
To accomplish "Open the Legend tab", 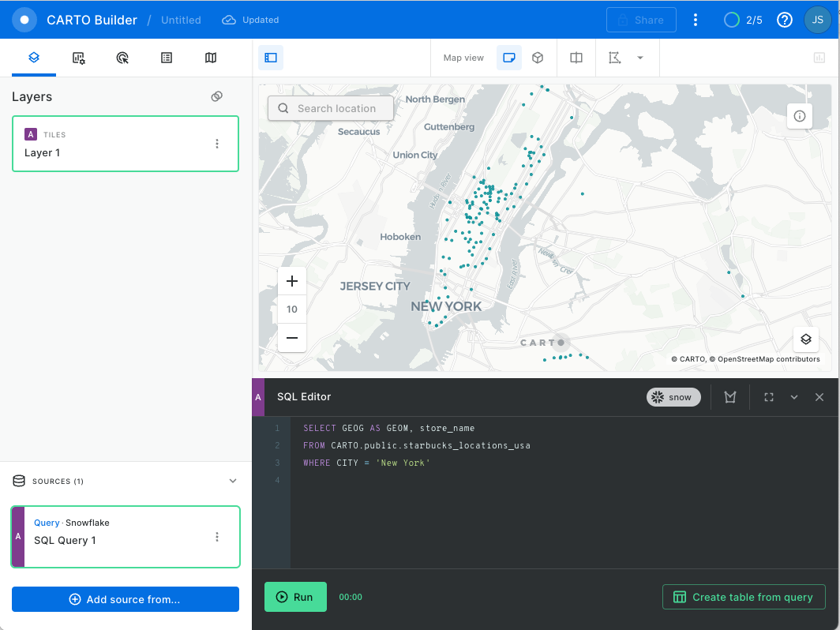I will [167, 58].
